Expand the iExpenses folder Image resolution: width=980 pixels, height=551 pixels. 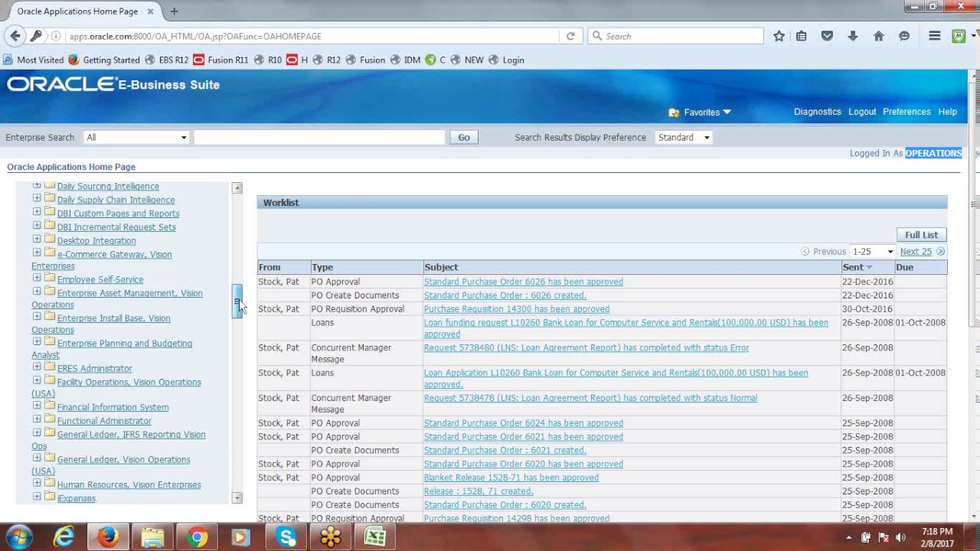tap(37, 497)
